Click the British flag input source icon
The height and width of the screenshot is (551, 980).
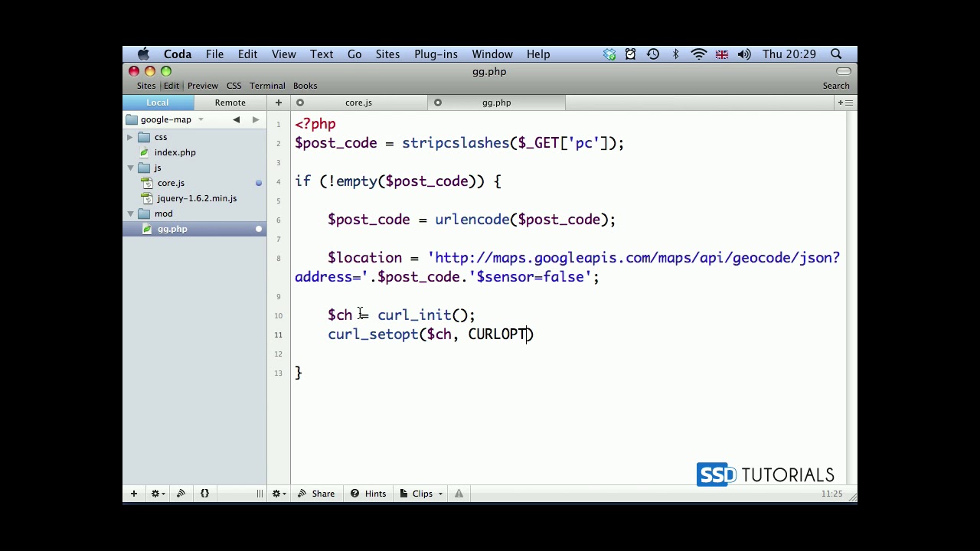[721, 54]
